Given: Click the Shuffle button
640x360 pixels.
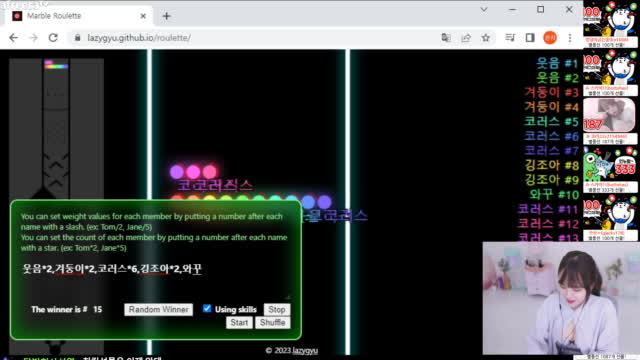Looking at the screenshot, I should point(273,322).
